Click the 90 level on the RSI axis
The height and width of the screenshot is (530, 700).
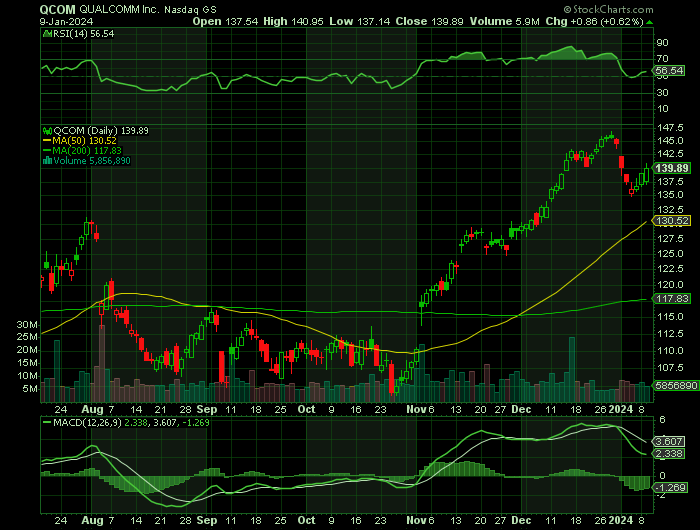click(662, 43)
